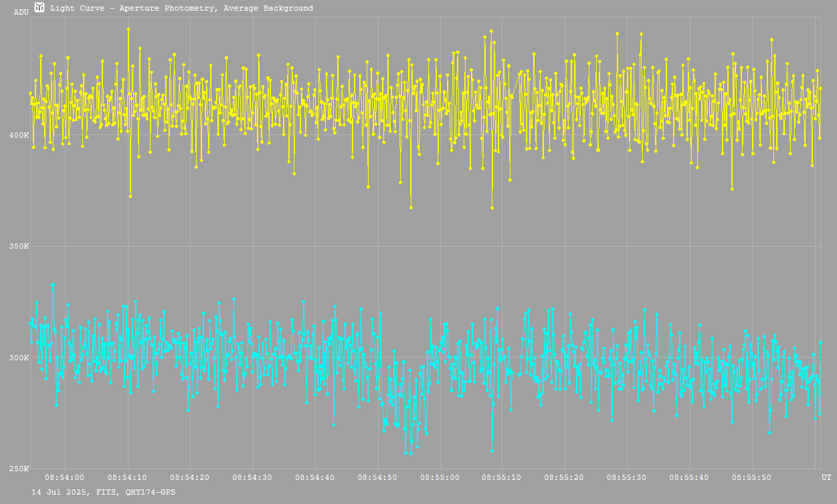The width and height of the screenshot is (837, 504).
Task: Click the 'Light Curve - Aperture Photometry' title text
Action: 181,9
